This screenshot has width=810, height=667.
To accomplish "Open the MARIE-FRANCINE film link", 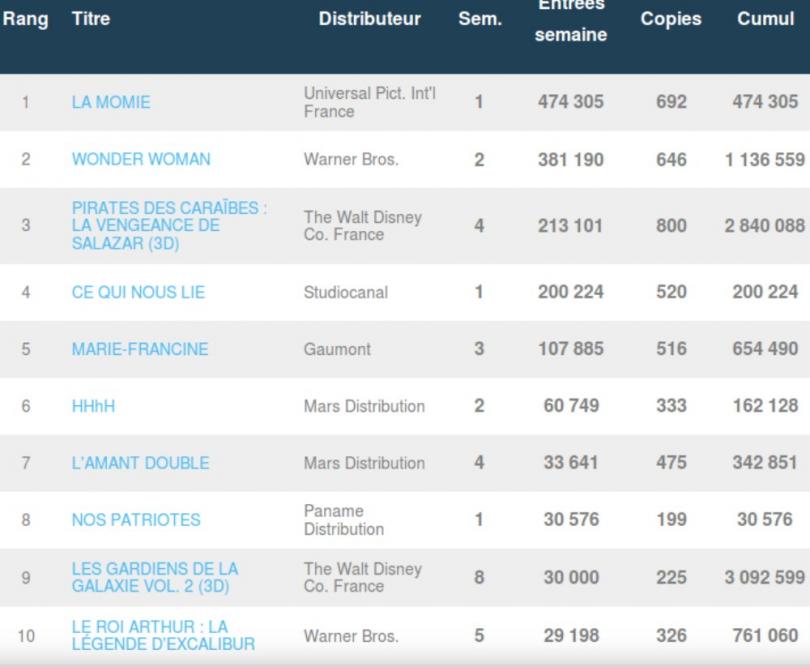I will click(x=140, y=349).
